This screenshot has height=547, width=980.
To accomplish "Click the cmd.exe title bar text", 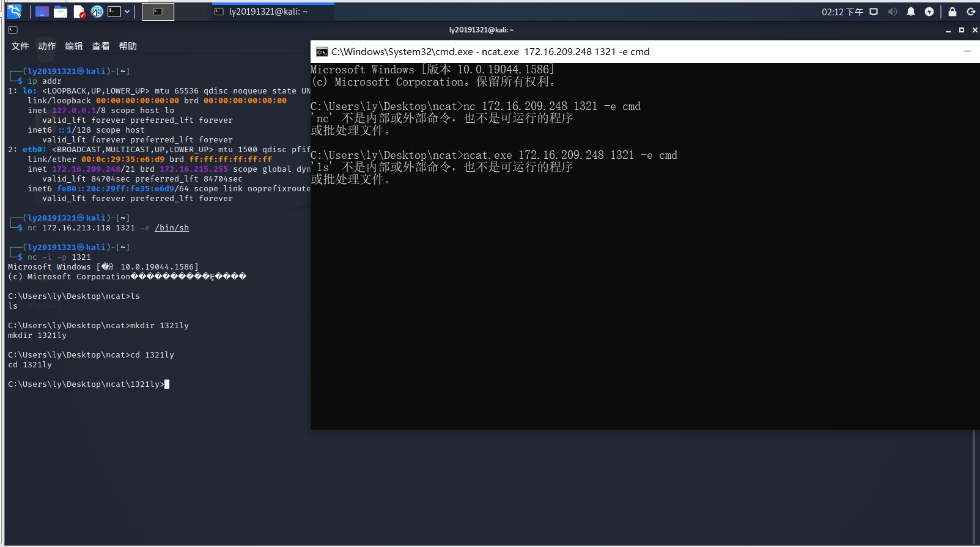I will click(490, 52).
